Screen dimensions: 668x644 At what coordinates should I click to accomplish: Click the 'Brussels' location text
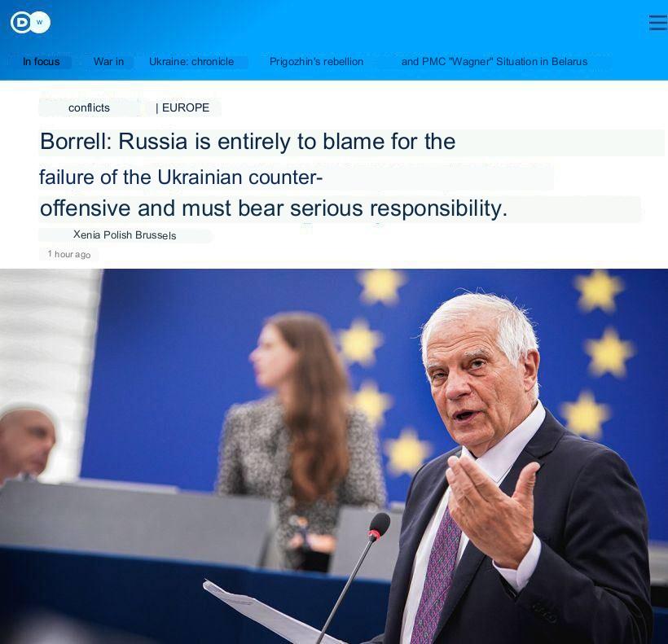tap(156, 235)
